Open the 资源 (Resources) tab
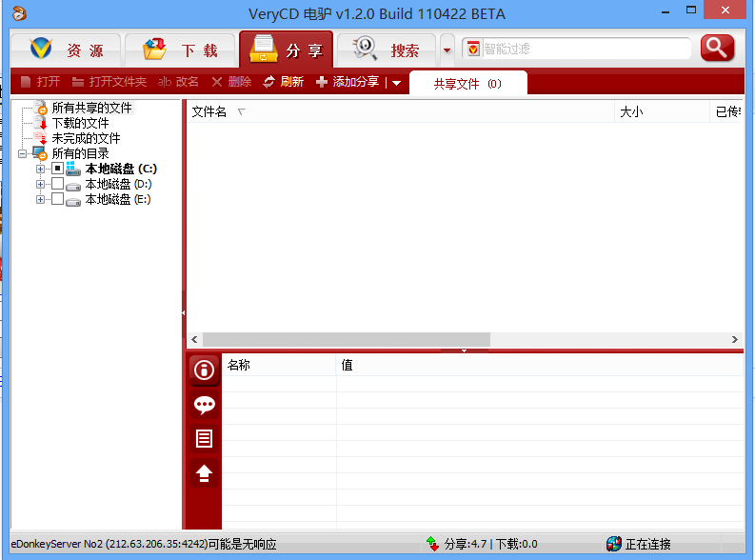 [x=66, y=50]
